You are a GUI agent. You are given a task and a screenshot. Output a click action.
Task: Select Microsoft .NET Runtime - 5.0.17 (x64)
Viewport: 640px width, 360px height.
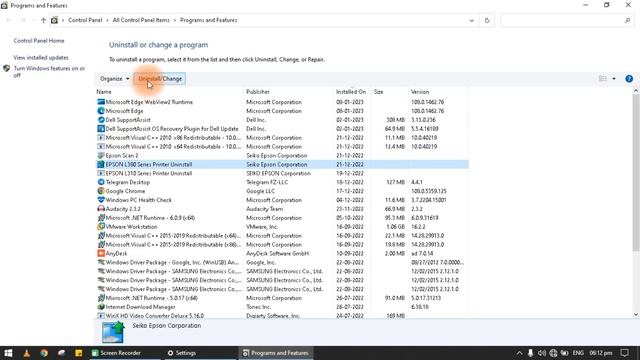(x=282, y=298)
